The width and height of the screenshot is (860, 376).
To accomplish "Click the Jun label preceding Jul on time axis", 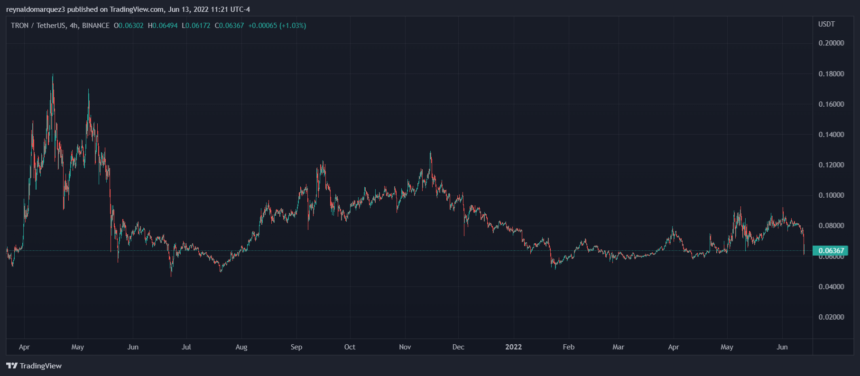I will click(132, 347).
